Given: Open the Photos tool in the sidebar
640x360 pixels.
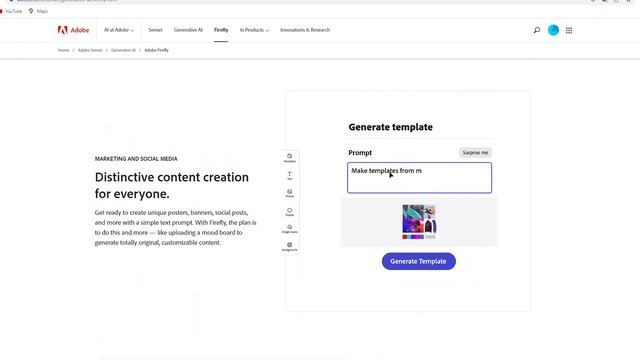Looking at the screenshot, I should click(x=289, y=193).
